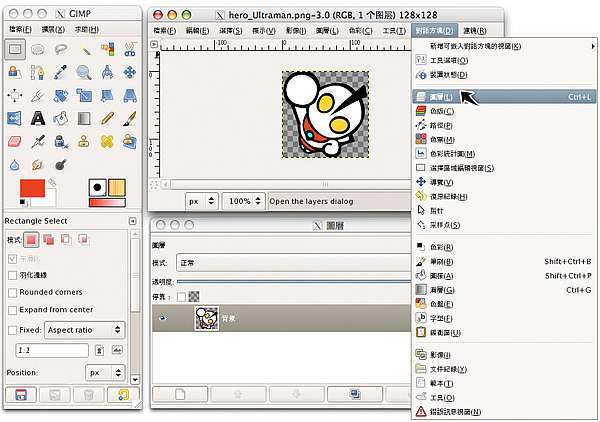The height and width of the screenshot is (422, 600).
Task: Choose the Bucket Fill tool
Action: [61, 119]
